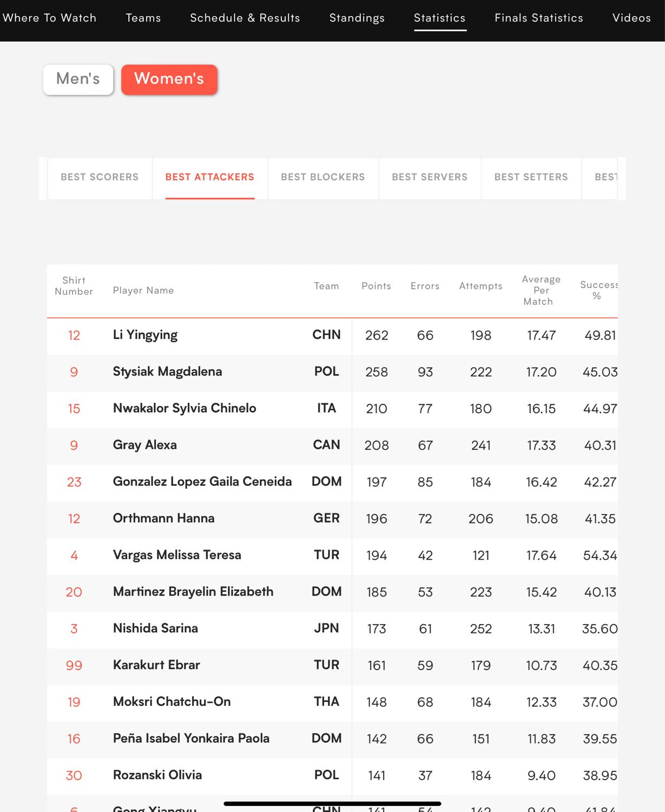This screenshot has width=665, height=812.
Task: Click the Success % column header
Action: [598, 290]
